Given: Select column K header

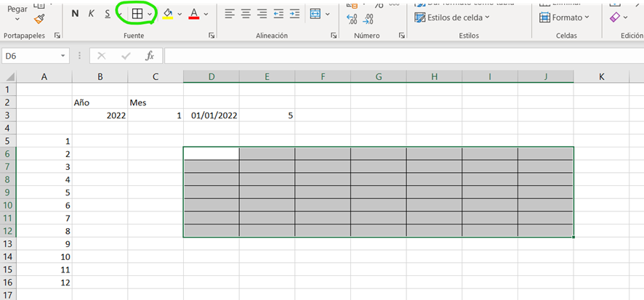Looking at the screenshot, I should pyautogui.click(x=601, y=77).
